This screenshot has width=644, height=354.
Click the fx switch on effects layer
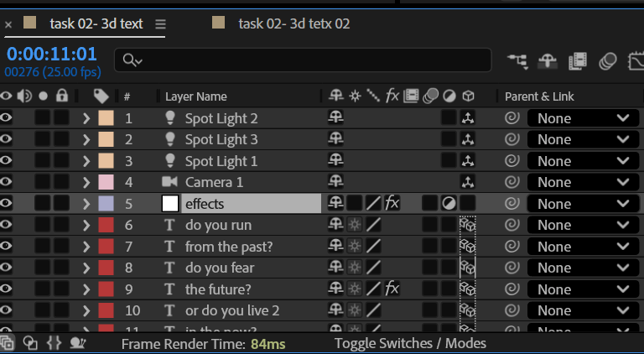tap(392, 203)
